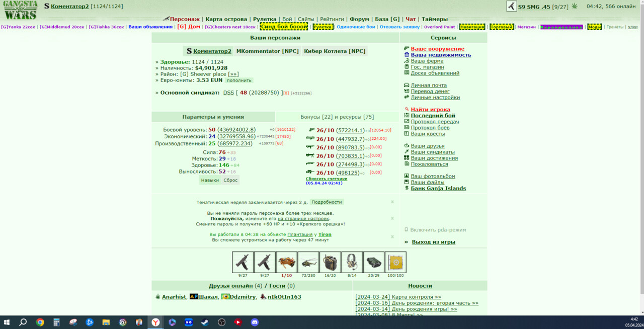Select MKommentator [NPC] character tab

(267, 51)
